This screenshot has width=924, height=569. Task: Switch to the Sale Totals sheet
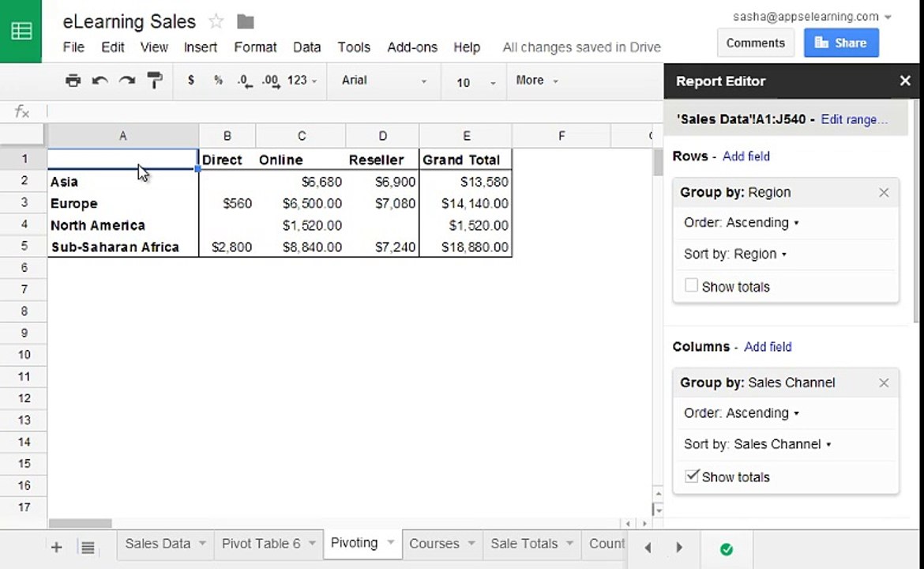(x=524, y=543)
